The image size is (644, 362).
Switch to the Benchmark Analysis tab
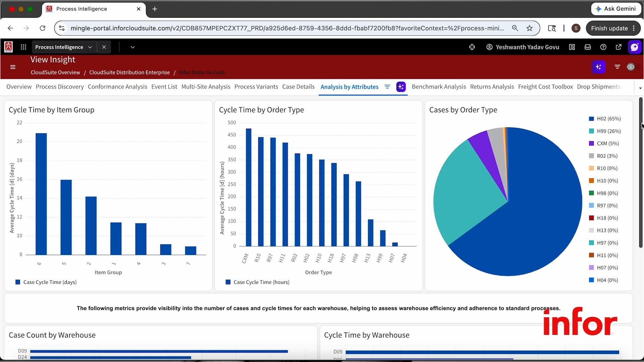click(439, 87)
